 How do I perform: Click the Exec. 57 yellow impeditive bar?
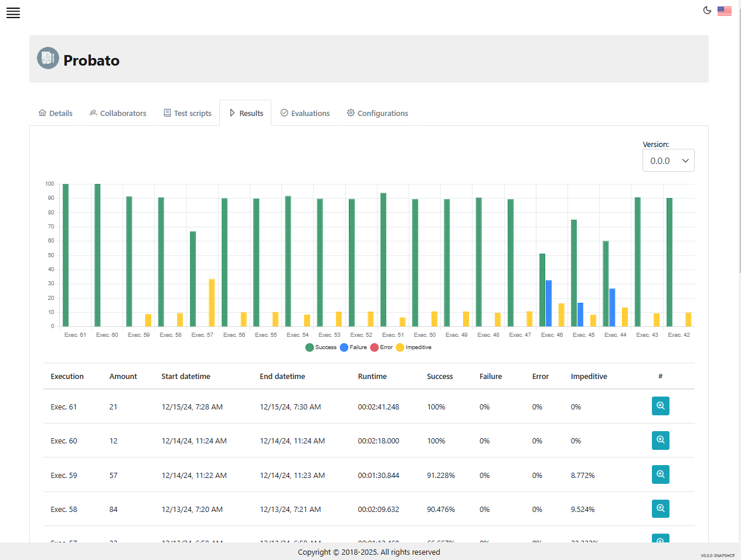click(212, 302)
